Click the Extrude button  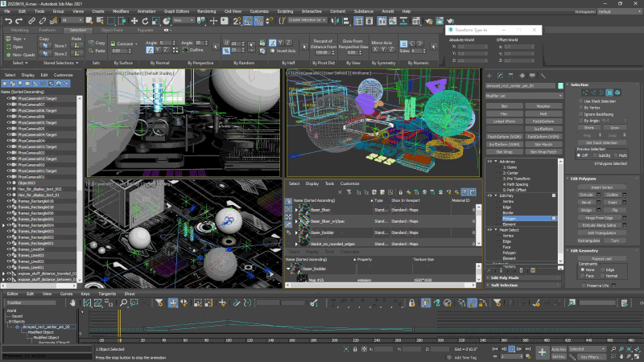[587, 195]
